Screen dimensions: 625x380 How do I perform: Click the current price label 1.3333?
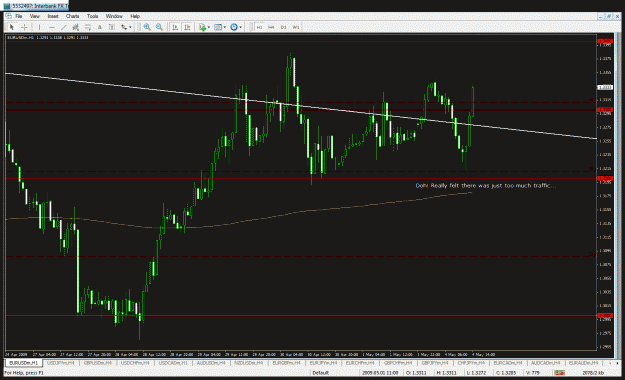tap(605, 87)
